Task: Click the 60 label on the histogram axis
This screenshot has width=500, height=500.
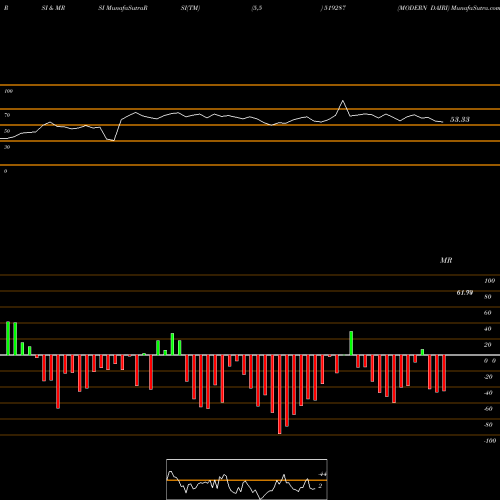Action: coord(488,313)
